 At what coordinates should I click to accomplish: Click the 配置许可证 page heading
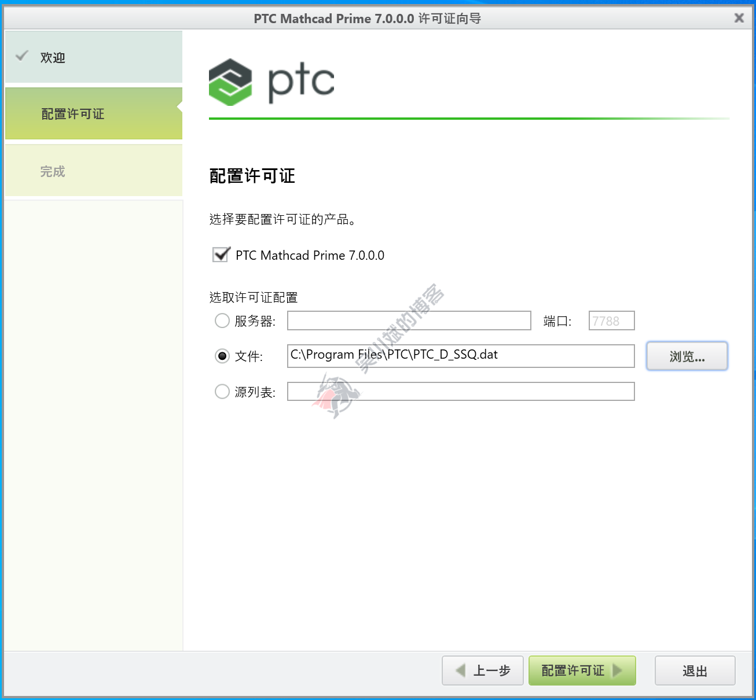point(252,176)
